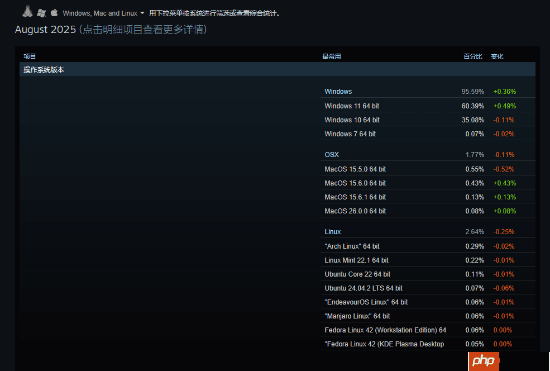Click the -0.06% change for Ubuntu 24.04.2
Screen dimensions: 550x371
coord(503,288)
